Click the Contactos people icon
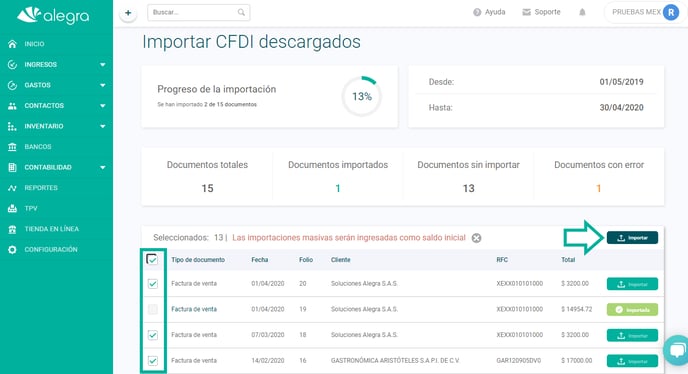The image size is (688, 374). click(x=12, y=106)
